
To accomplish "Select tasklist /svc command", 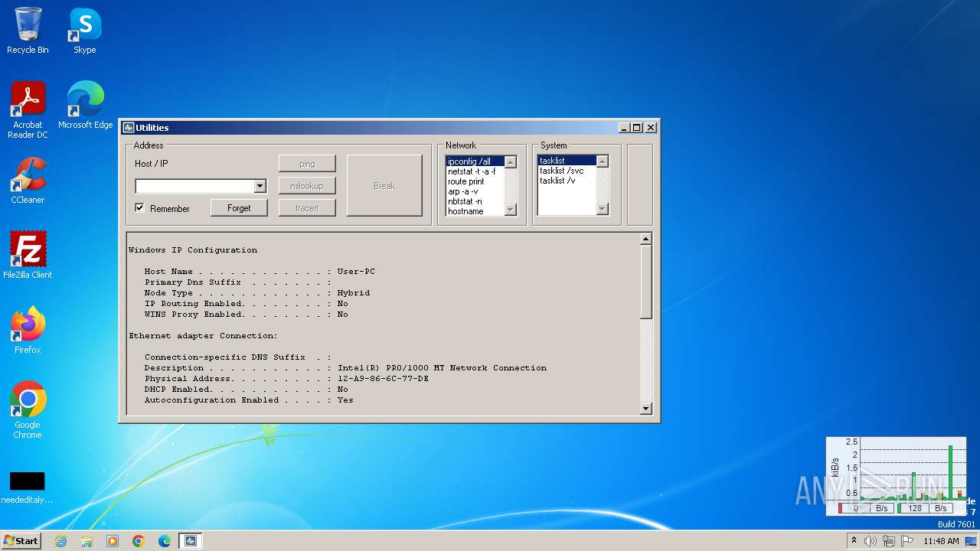I will click(x=567, y=171).
